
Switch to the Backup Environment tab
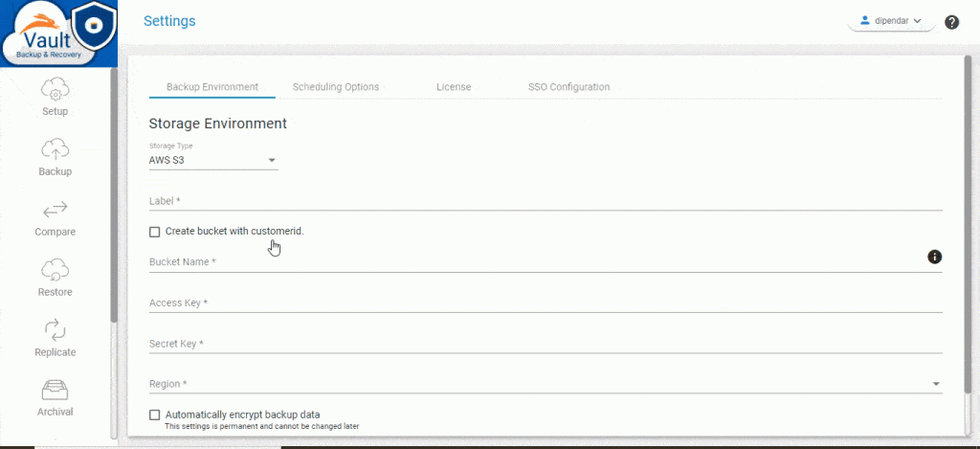pos(212,87)
